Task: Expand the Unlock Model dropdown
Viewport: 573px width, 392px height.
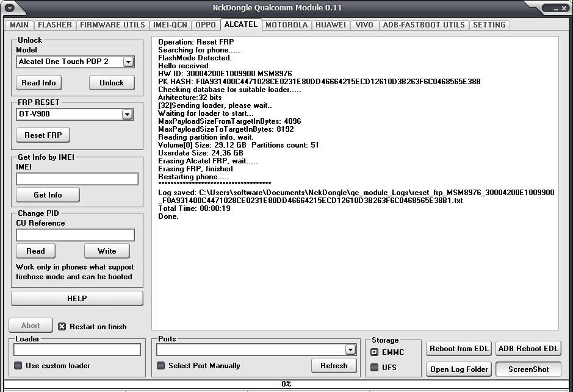Action: click(x=128, y=62)
